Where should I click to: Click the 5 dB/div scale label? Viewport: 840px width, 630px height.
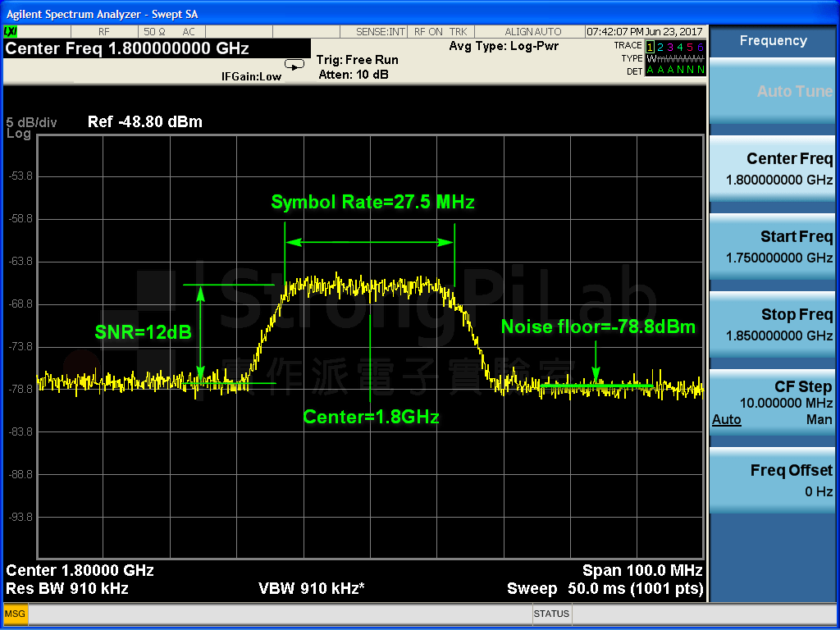pyautogui.click(x=31, y=122)
